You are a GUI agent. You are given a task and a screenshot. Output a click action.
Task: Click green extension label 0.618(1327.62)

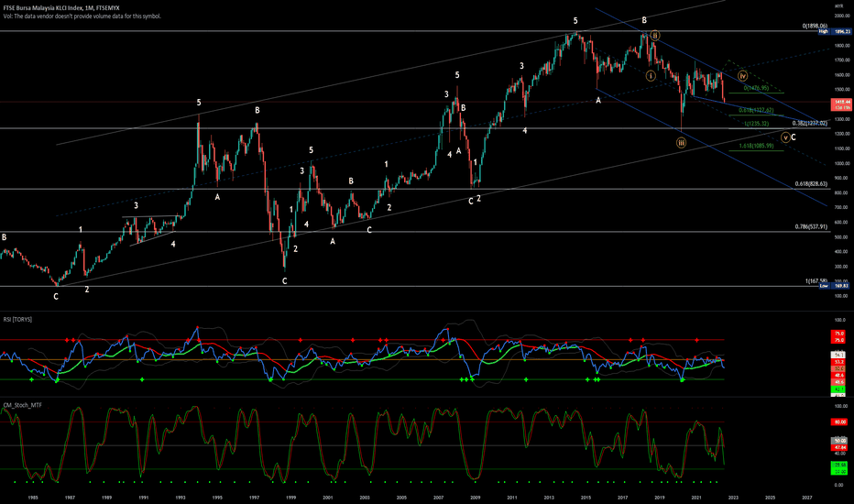(x=756, y=111)
